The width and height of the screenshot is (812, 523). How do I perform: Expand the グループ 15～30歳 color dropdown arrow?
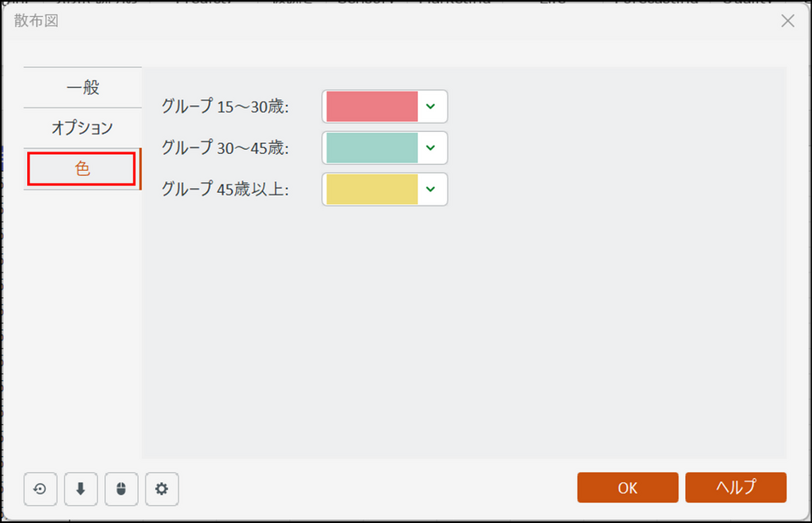431,107
